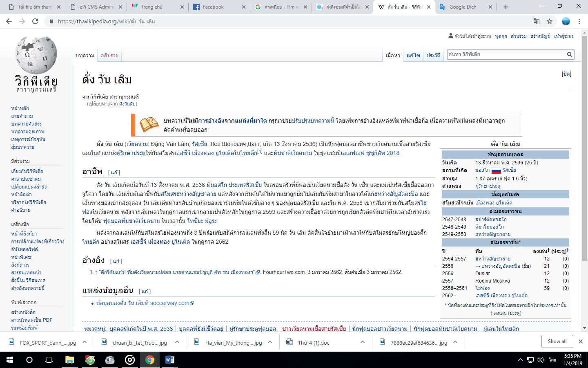Expand options for Ha_vien_My_thong jpg download
The image size is (588, 368).
(270, 342)
